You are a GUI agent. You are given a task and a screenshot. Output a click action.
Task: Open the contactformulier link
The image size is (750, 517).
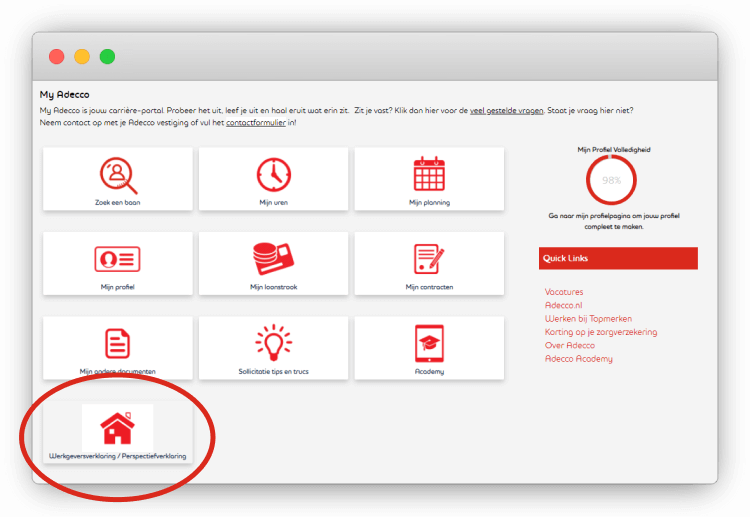(256, 122)
